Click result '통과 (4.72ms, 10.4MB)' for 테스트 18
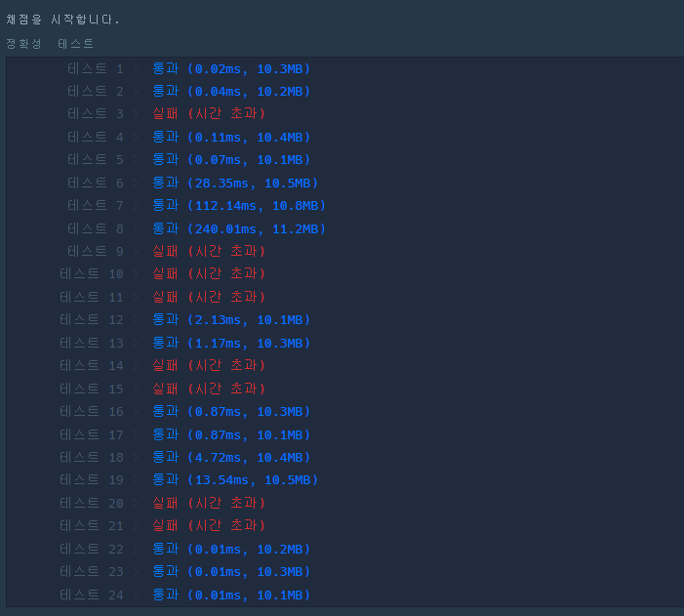This screenshot has height=616, width=684. click(x=231, y=457)
